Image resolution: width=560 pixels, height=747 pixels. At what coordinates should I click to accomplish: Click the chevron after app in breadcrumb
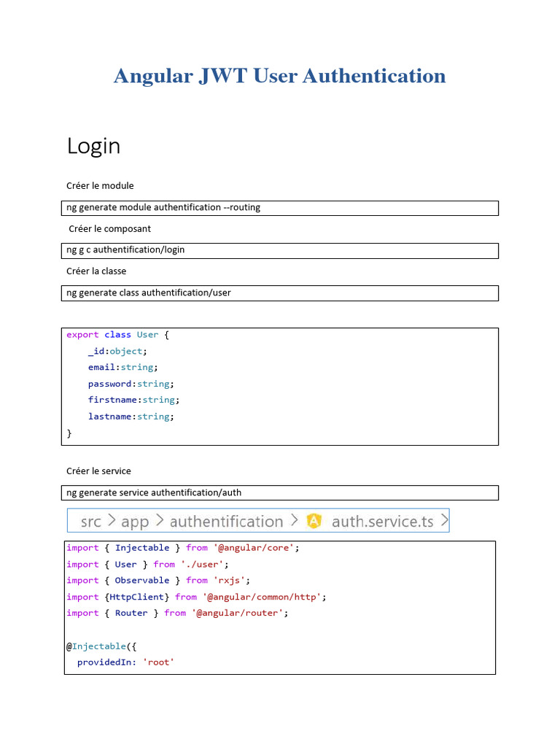[x=160, y=519]
